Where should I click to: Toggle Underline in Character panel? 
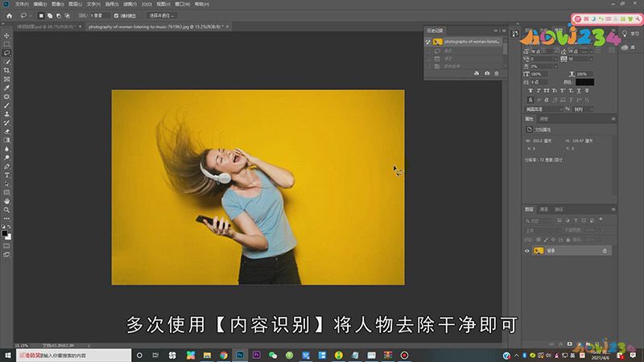coord(579,91)
